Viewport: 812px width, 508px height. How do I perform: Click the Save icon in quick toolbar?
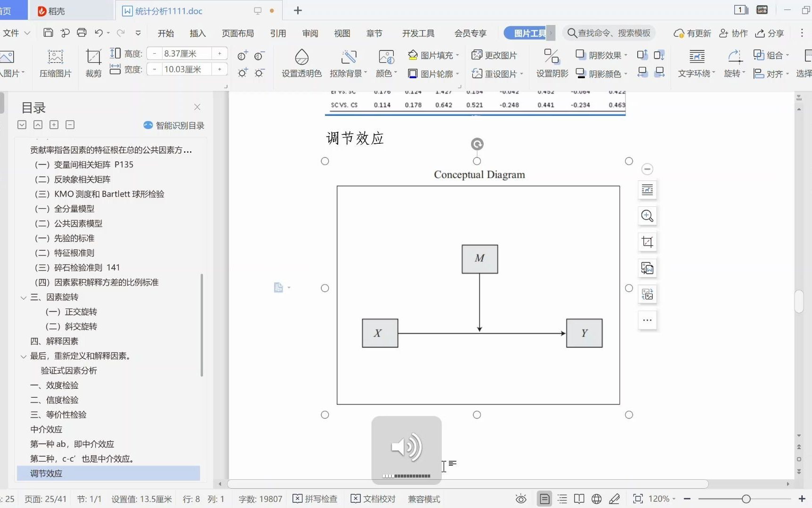(48, 33)
